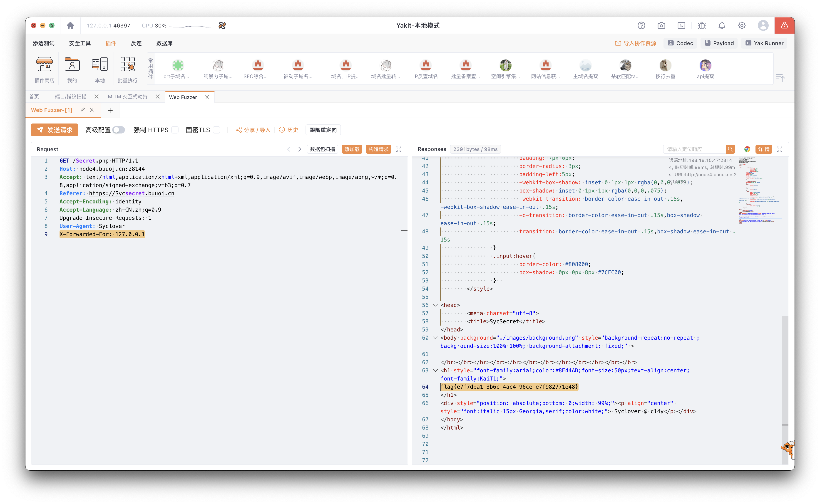The height and width of the screenshot is (504, 820).
Task: Check the 国密TLS checkbox
Action: pyautogui.click(x=217, y=130)
